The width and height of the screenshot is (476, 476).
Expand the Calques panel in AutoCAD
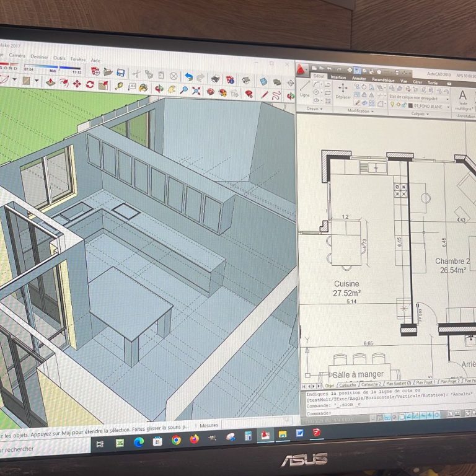pos(420,114)
